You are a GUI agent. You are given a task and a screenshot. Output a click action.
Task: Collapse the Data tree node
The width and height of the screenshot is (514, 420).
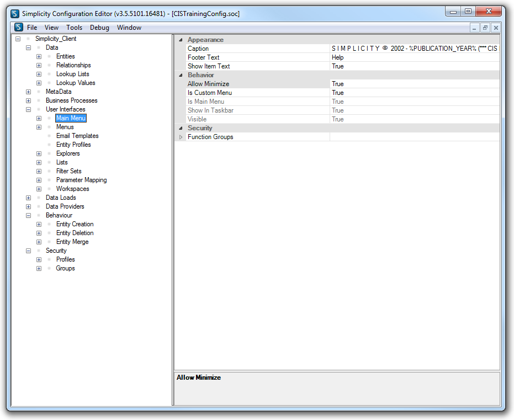[29, 47]
